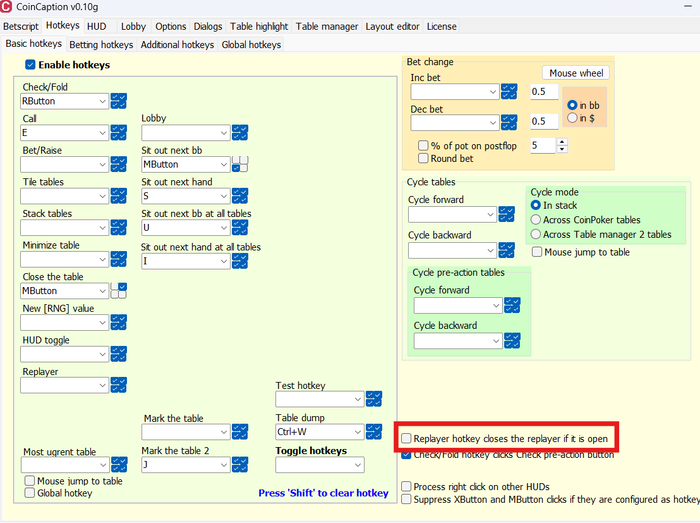
Task: Click the blue grid icon beside Inc bet
Action: click(508, 92)
